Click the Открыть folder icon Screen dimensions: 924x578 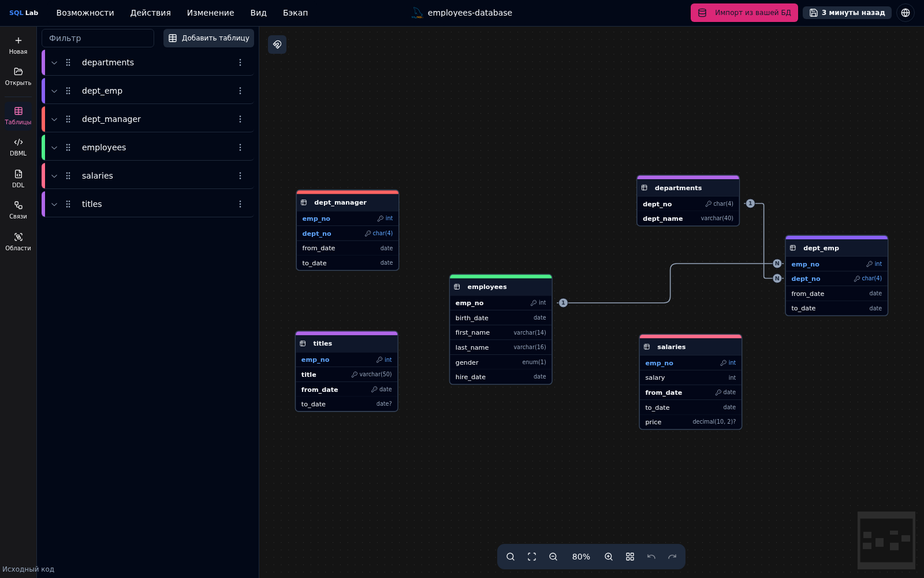tap(18, 72)
